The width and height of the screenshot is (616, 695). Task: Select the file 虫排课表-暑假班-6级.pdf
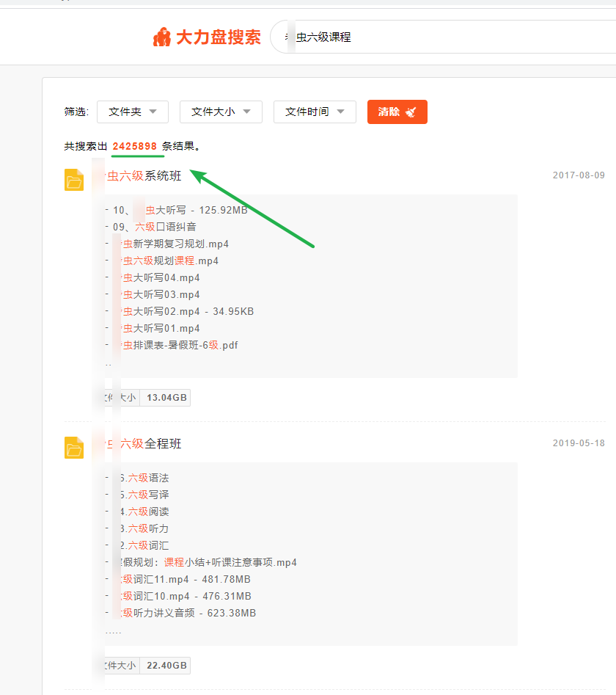click(180, 345)
